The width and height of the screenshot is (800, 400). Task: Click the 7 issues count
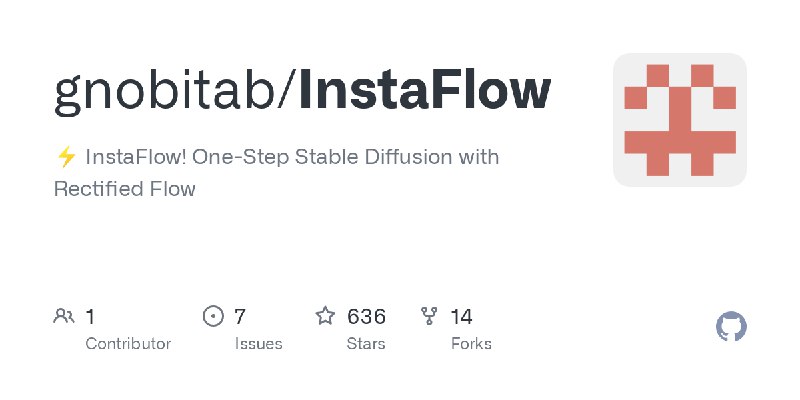[240, 317]
